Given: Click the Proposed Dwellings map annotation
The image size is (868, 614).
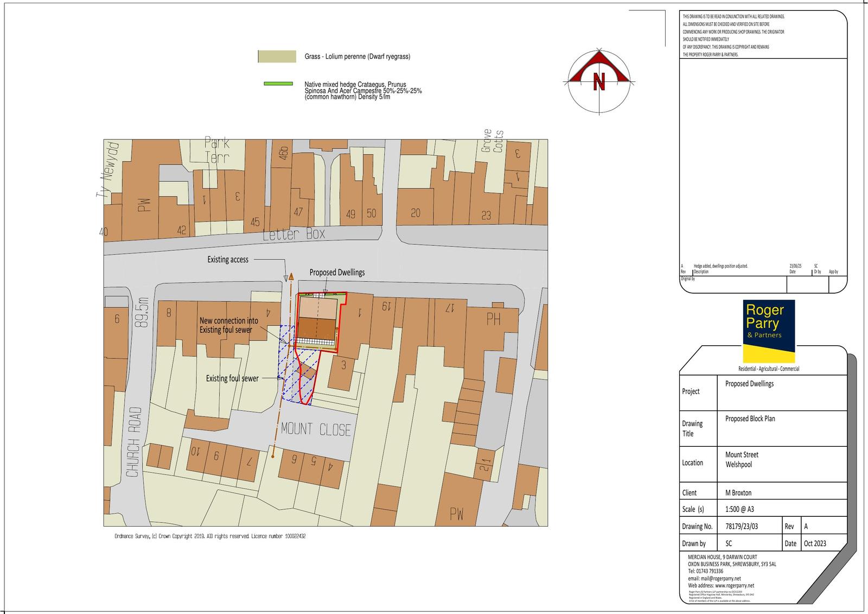Looking at the screenshot, I should [337, 273].
